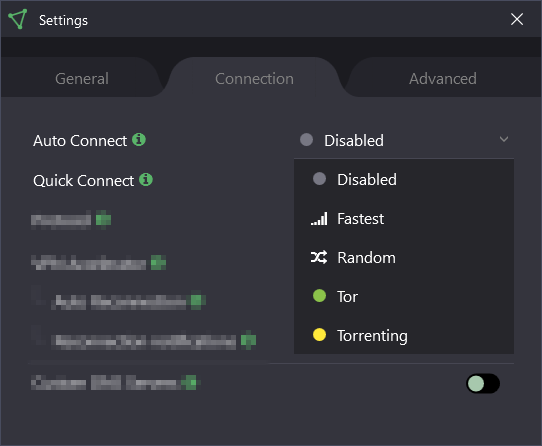Choose Tor in dropdown list

tap(404, 296)
